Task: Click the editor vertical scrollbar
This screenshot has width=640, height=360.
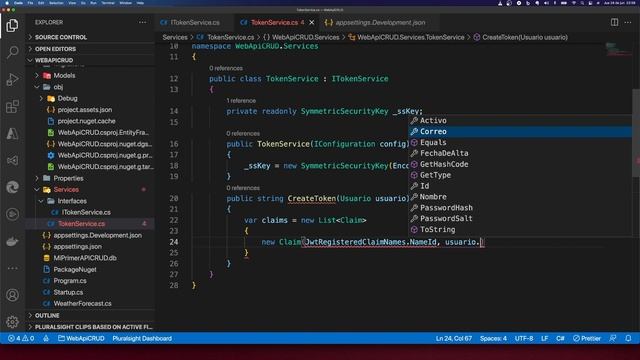Action: [x=636, y=133]
